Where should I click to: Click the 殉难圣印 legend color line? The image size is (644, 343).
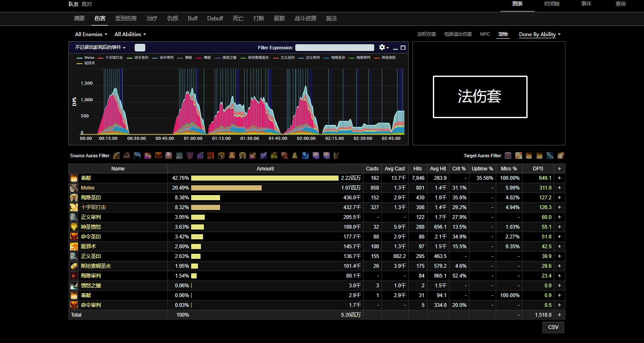[x=326, y=58]
